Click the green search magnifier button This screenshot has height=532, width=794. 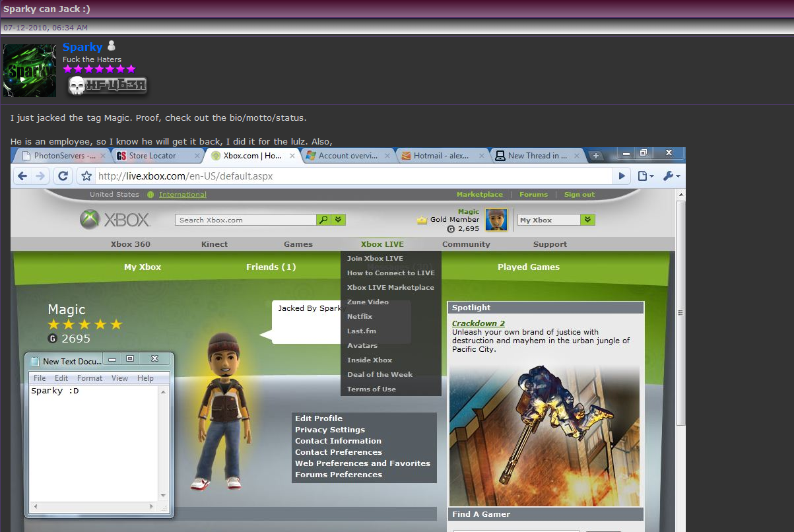tap(323, 220)
